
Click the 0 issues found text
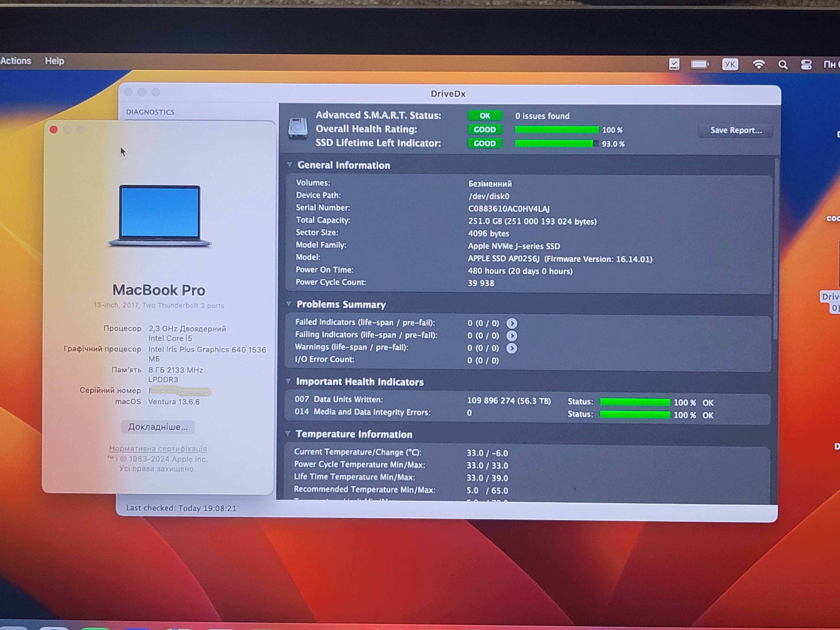pos(542,116)
